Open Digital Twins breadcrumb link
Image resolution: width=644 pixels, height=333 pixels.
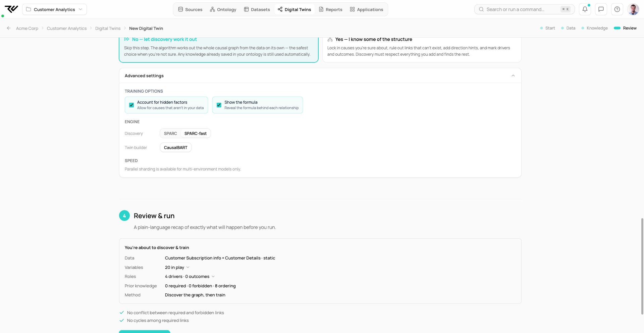coord(108,29)
